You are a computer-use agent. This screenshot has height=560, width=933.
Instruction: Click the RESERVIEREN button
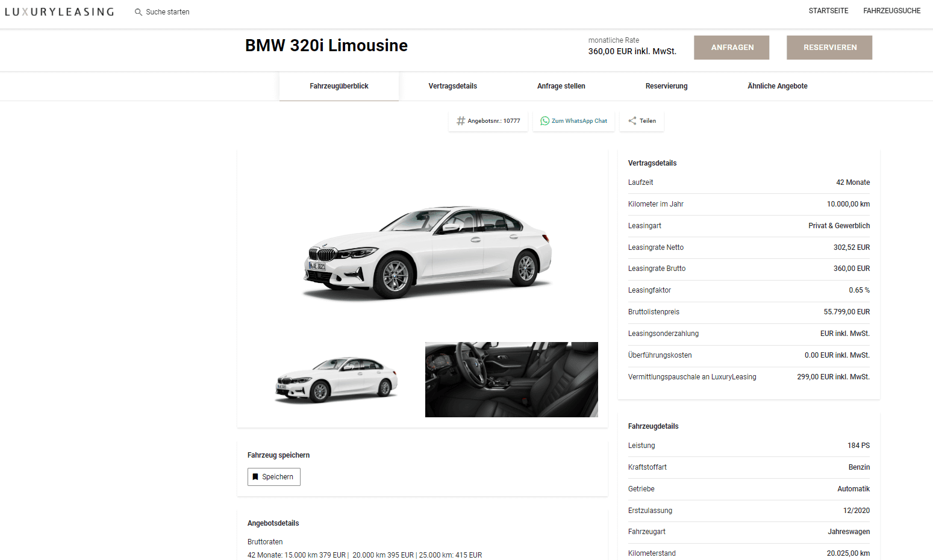[x=829, y=48]
